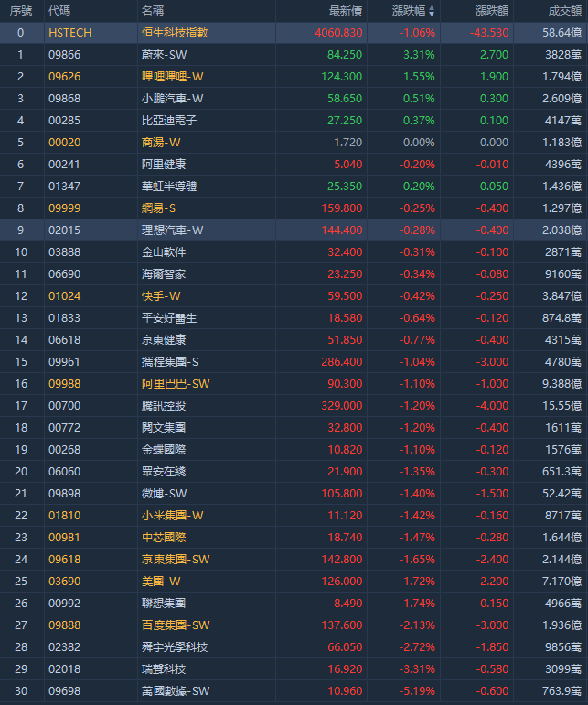Click the price 1.720 for 商湯-W
Screen dimensions: 588x705
click(x=347, y=143)
